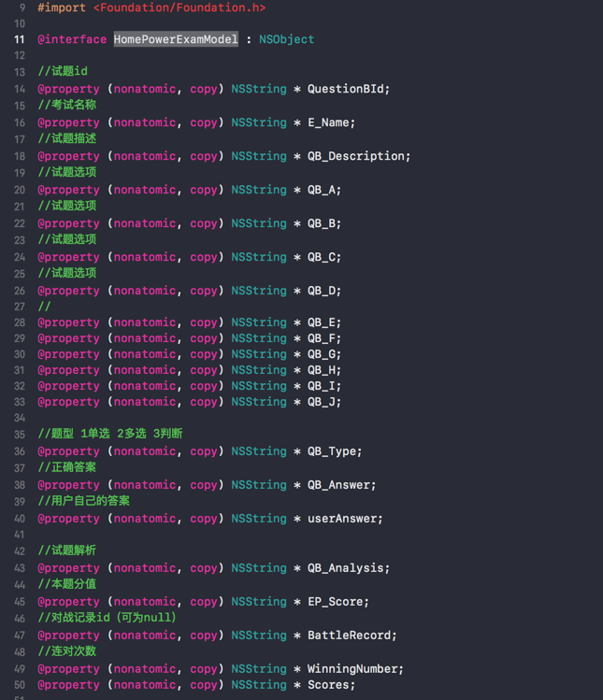The width and height of the screenshot is (603, 700).
Task: Click the QB_H property name
Action: [322, 370]
